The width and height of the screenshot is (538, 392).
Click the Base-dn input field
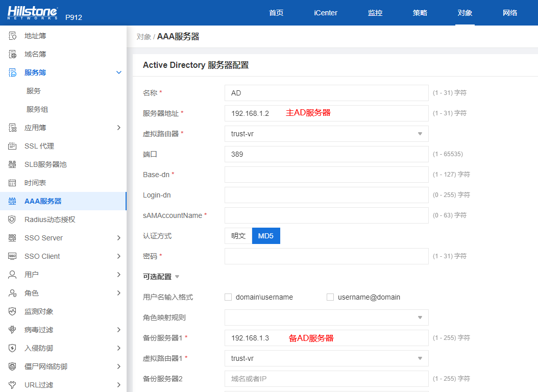326,174
